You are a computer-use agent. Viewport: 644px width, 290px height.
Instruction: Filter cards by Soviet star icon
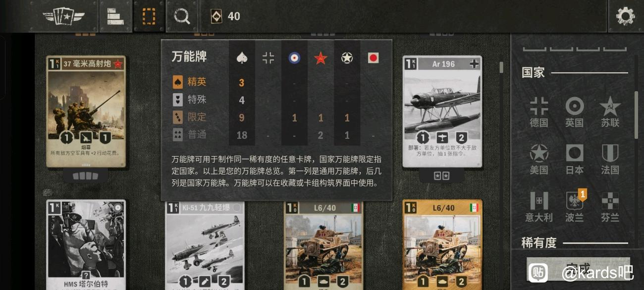610,113
